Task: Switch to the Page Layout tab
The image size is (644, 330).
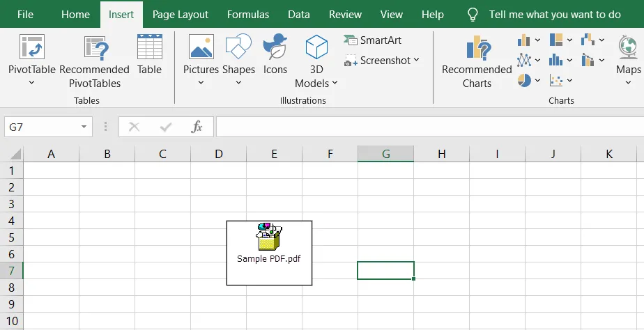Action: pyautogui.click(x=181, y=15)
